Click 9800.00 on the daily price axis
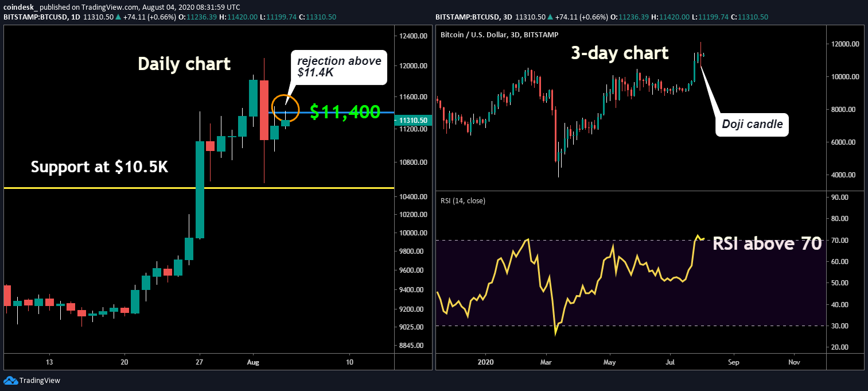This screenshot has width=868, height=391. (414, 251)
